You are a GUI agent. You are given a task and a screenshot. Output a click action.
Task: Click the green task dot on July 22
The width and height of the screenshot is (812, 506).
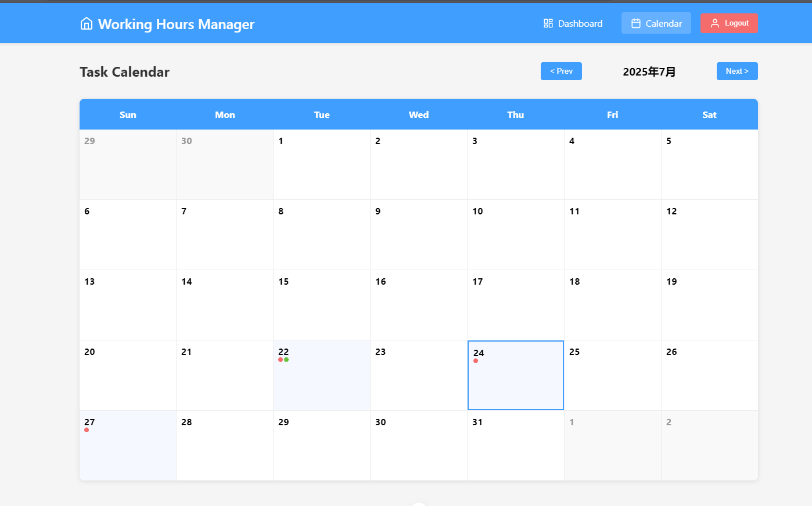(x=286, y=360)
